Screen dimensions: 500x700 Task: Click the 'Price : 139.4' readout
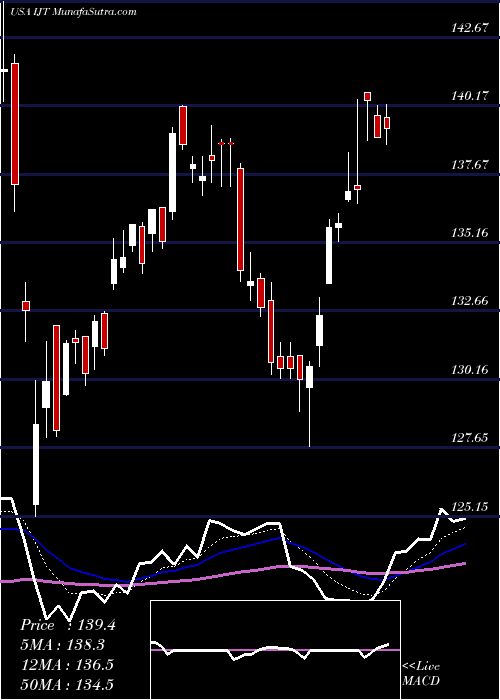[68, 625]
